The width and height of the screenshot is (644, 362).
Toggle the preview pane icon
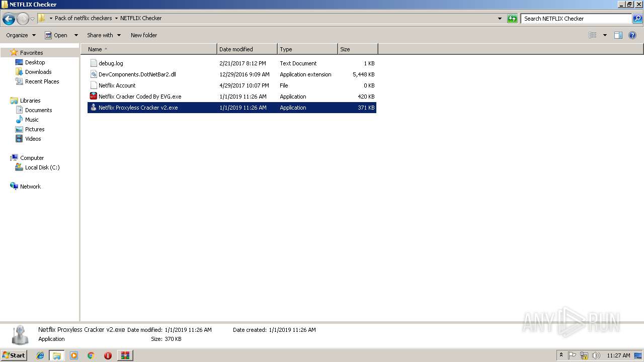618,35
